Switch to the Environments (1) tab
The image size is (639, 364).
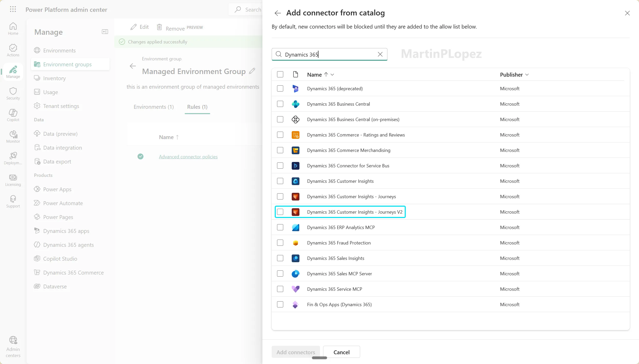[154, 107]
